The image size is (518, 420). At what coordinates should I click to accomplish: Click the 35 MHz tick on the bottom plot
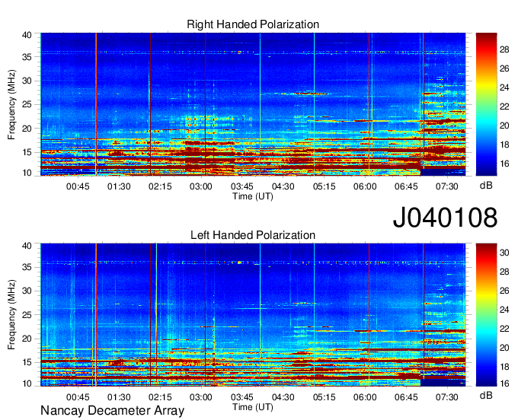point(27,267)
